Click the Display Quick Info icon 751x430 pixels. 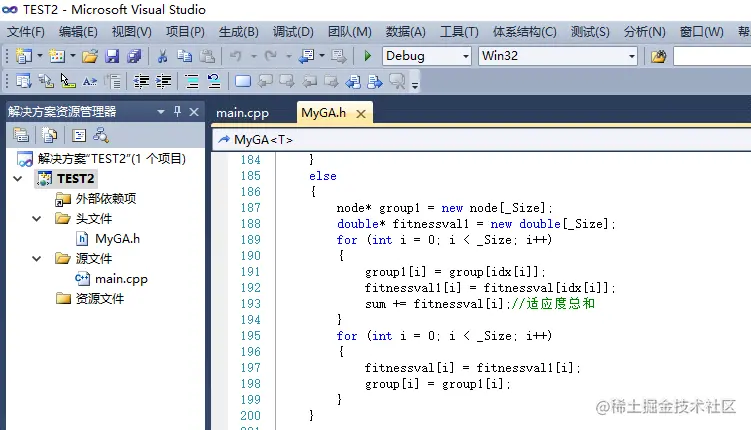(x=68, y=81)
